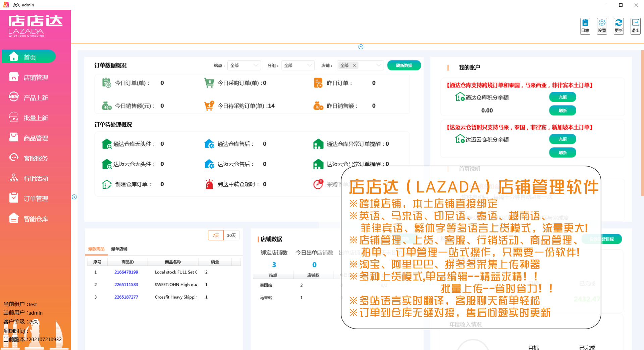Sort by the 销量 column header
The image size is (644, 350).
(x=215, y=262)
